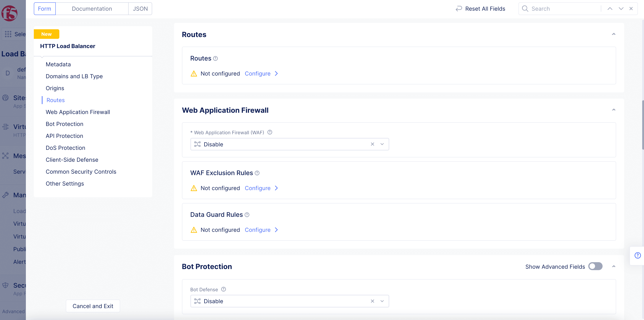
Task: Open WAF Exclusion Rules help icon
Action: coord(257,173)
